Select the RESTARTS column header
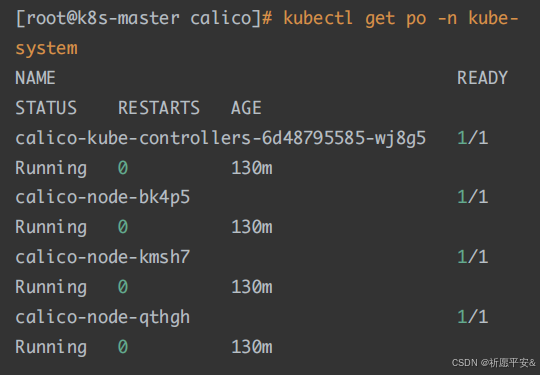The height and width of the screenshot is (375, 540). pos(159,108)
